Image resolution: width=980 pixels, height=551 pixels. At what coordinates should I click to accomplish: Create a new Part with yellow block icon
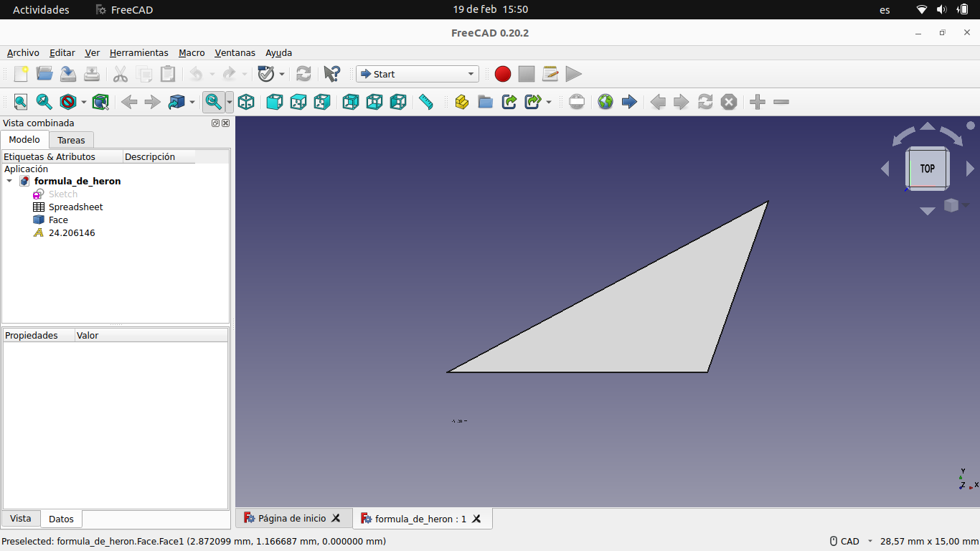461,102
